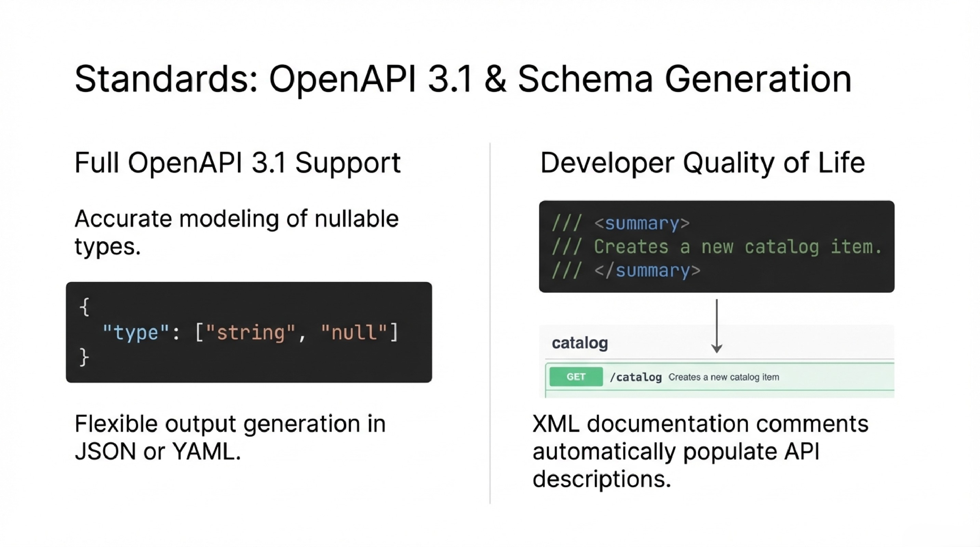
Task: Click the closing curly brace in JSON block
Action: click(84, 358)
